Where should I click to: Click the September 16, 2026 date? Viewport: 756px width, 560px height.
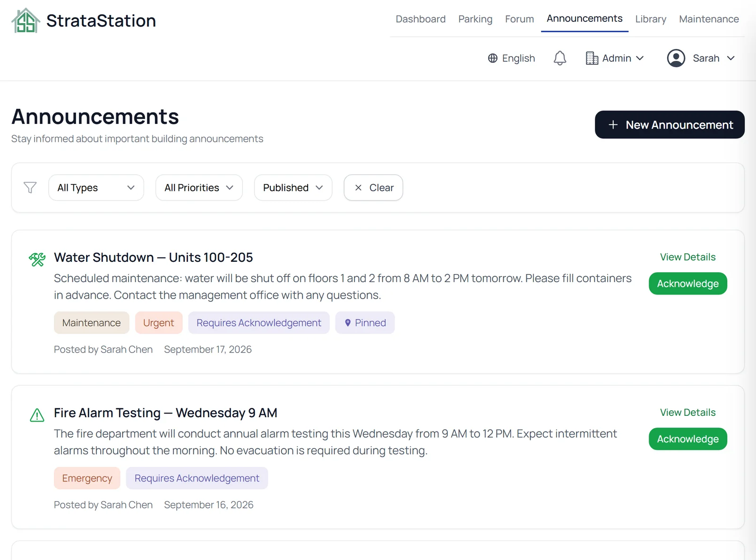coord(209,505)
